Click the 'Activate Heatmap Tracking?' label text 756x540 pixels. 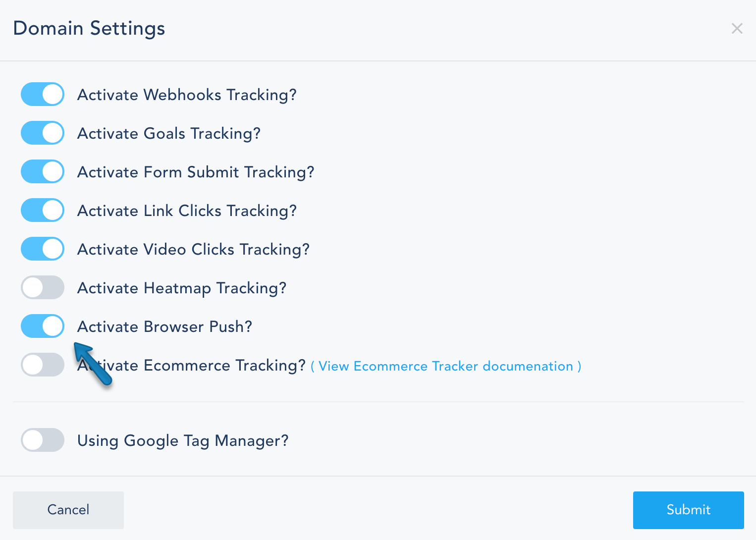pyautogui.click(x=182, y=288)
